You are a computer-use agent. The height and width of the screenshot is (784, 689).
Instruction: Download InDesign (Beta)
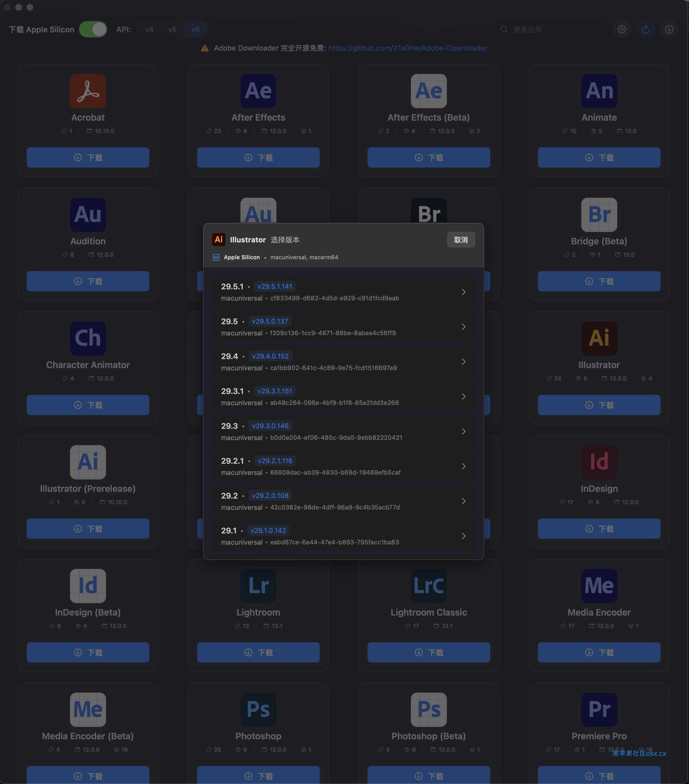click(88, 652)
